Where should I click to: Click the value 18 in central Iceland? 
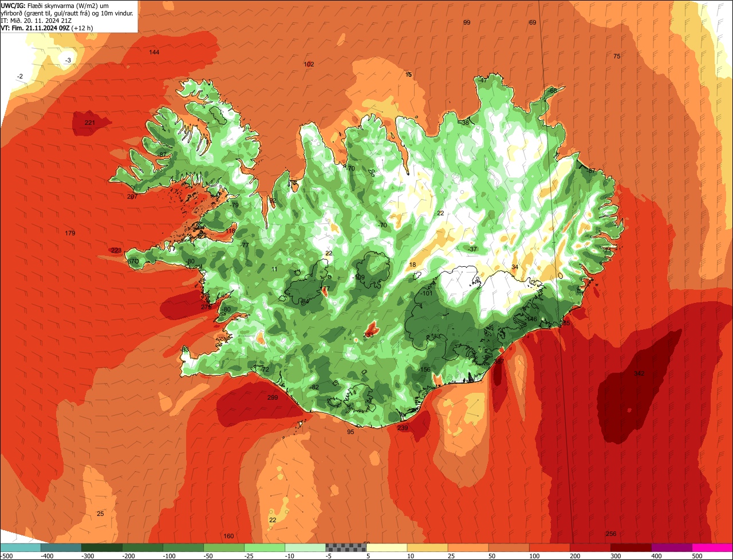click(413, 265)
